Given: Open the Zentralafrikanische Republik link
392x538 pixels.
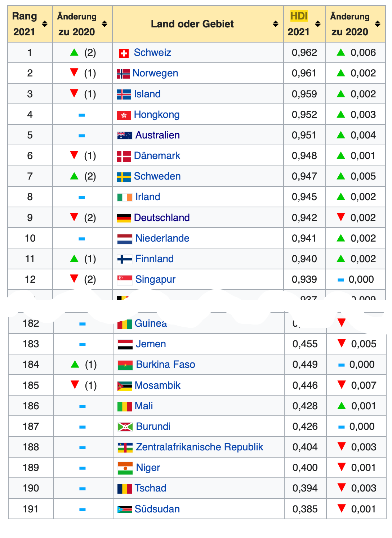Looking at the screenshot, I should click(199, 447).
